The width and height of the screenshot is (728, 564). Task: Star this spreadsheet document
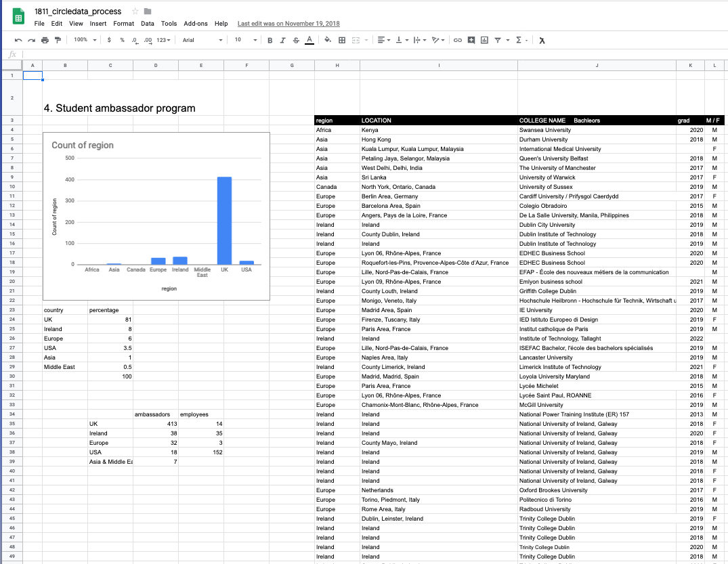tap(135, 11)
